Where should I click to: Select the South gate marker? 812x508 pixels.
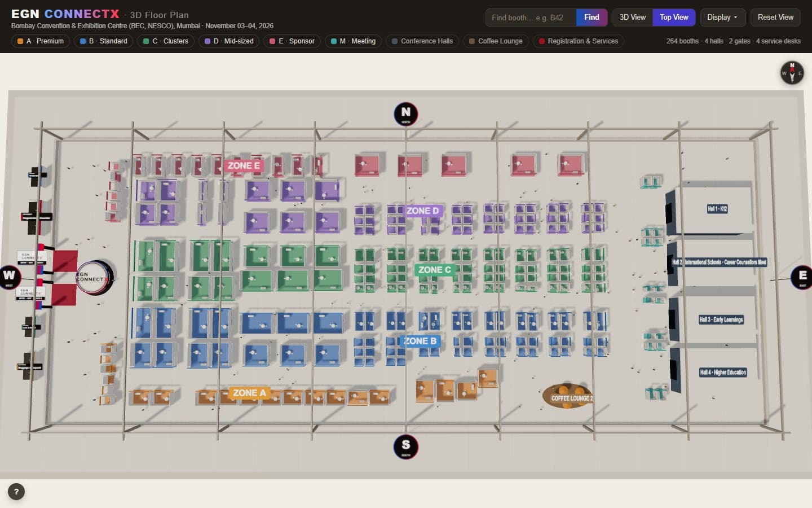(x=406, y=447)
